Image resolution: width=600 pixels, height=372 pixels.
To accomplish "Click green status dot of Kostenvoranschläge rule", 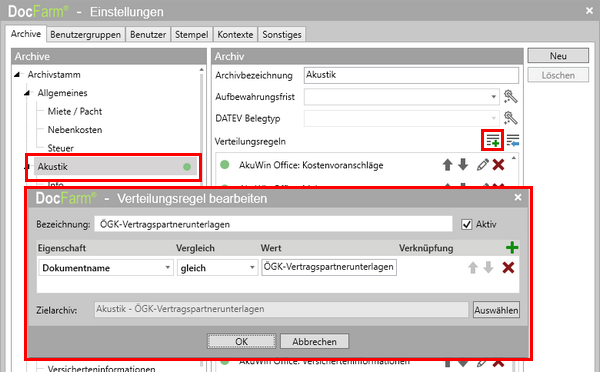I will tap(225, 165).
